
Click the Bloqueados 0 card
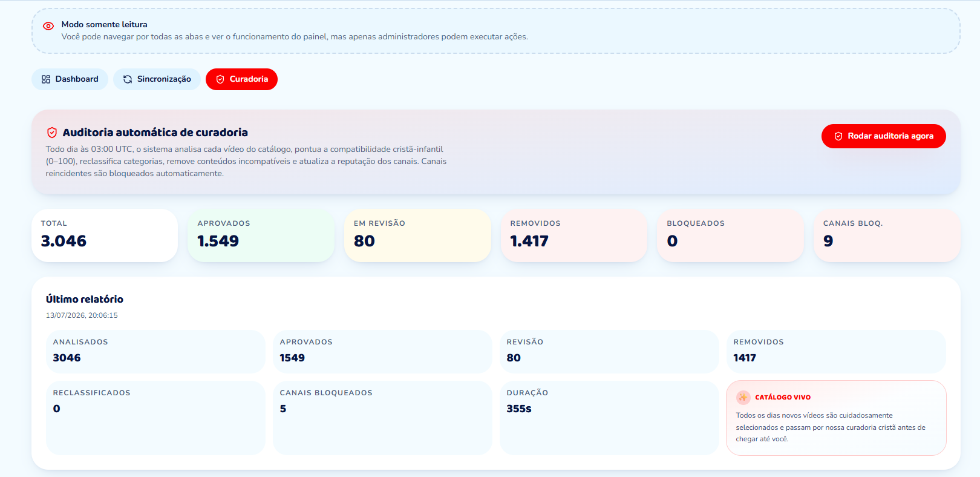tap(730, 235)
